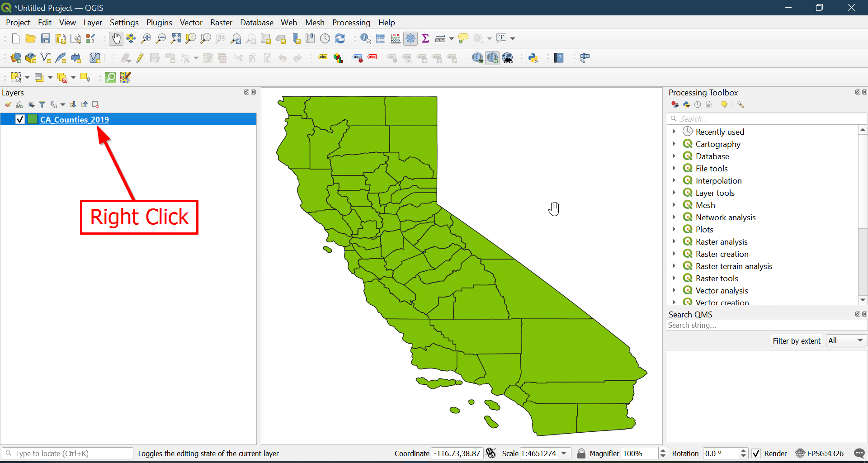Uncheck the CA_Counties_2019 layer visibility checkbox
This screenshot has height=463, width=868.
point(20,119)
